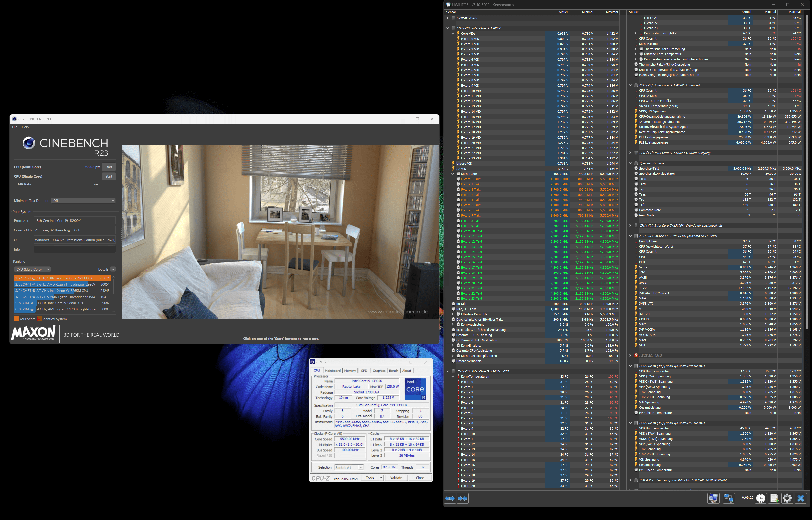812x520 pixels.
Task: Expand the ASUS EC: ASUS sensor group
Action: 630,355
